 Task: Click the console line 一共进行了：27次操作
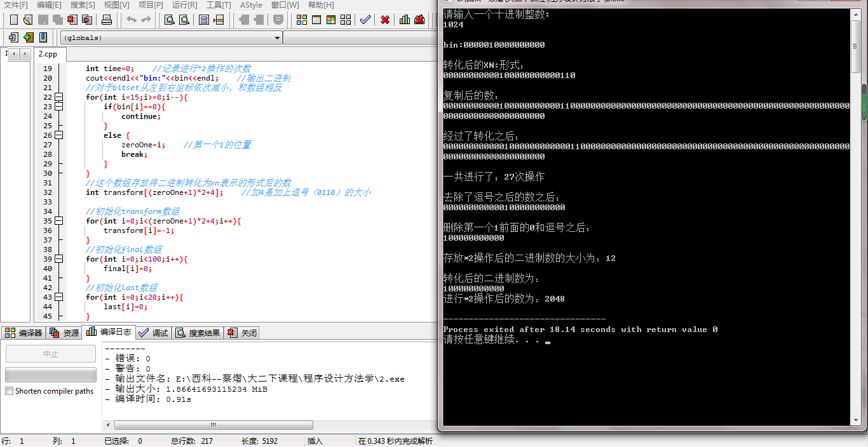click(494, 177)
